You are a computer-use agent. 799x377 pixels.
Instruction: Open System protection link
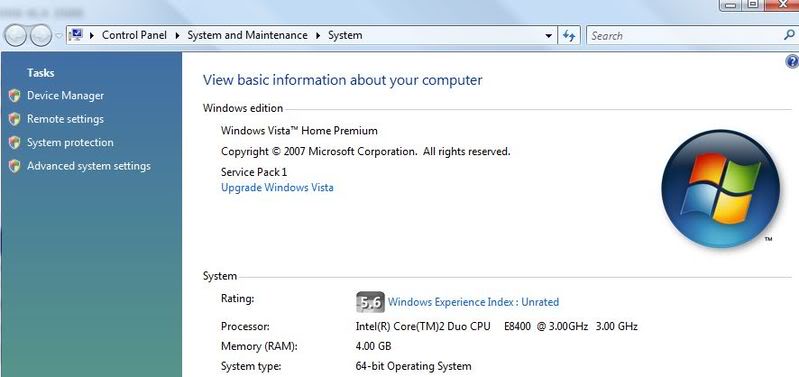coord(70,142)
